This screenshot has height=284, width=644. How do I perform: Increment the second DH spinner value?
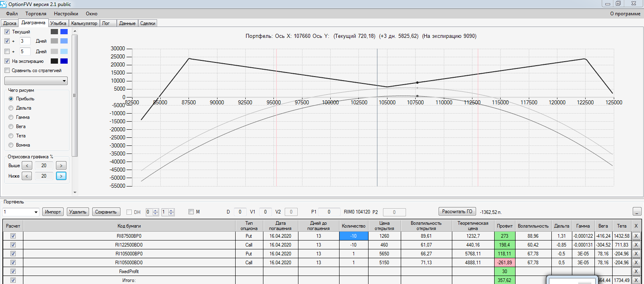(171, 210)
